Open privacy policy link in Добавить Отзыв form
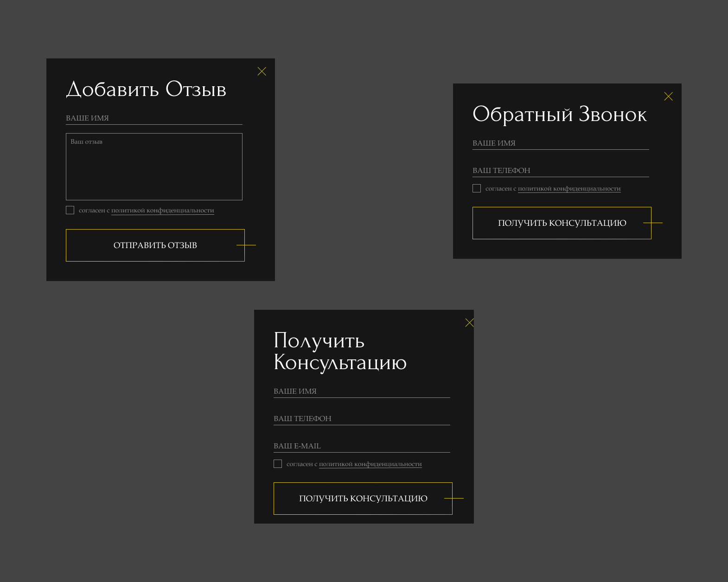The image size is (728, 582). 163,211
